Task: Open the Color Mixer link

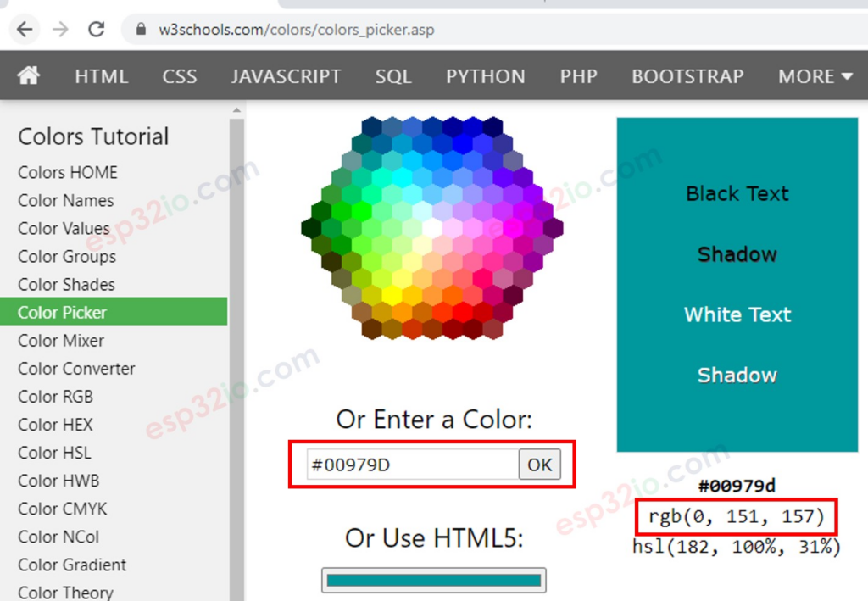Action: click(61, 341)
